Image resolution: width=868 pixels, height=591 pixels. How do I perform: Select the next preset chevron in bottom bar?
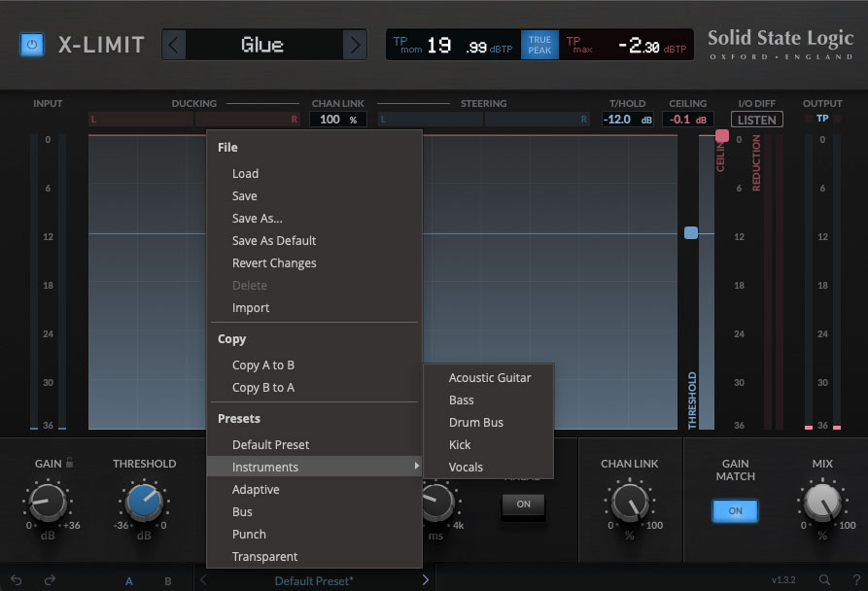(425, 580)
